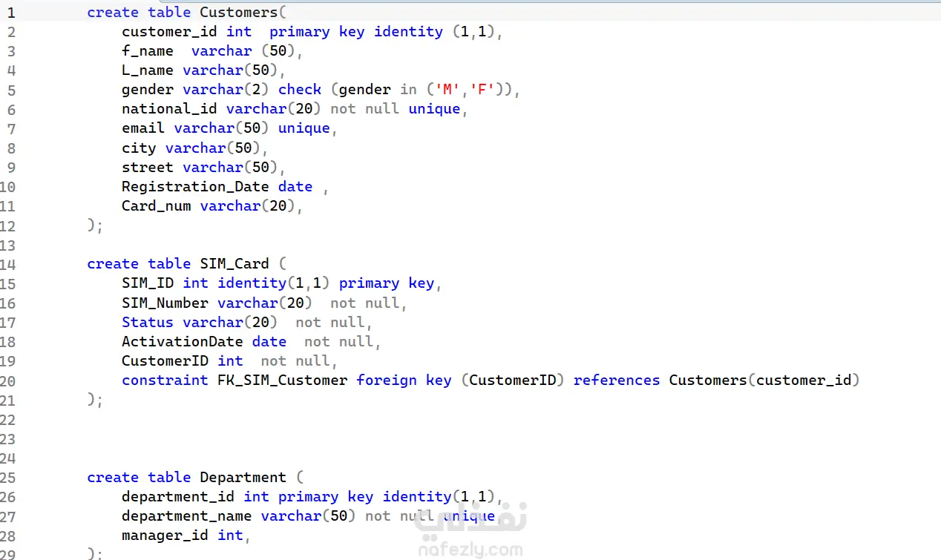The image size is (941, 560).
Task: Click the in keyword on the gender line
Action: [x=408, y=90]
